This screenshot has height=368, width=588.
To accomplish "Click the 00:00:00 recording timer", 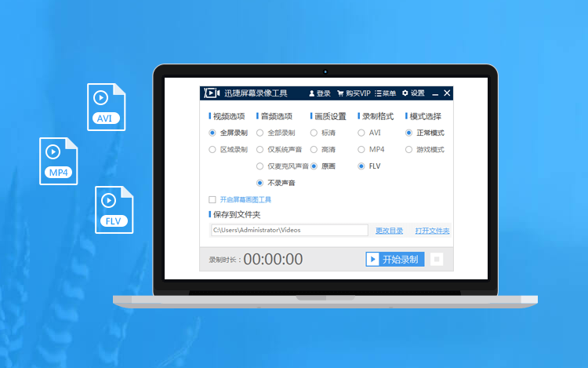I will [x=273, y=259].
